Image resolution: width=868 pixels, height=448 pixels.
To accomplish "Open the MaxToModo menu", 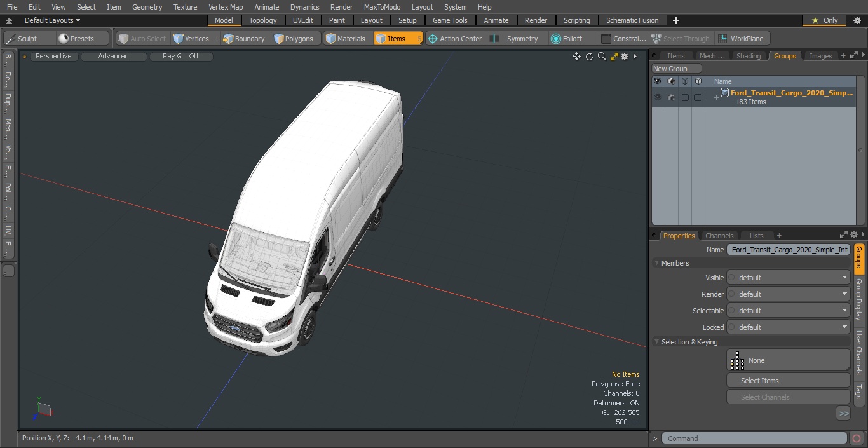I will tap(382, 7).
